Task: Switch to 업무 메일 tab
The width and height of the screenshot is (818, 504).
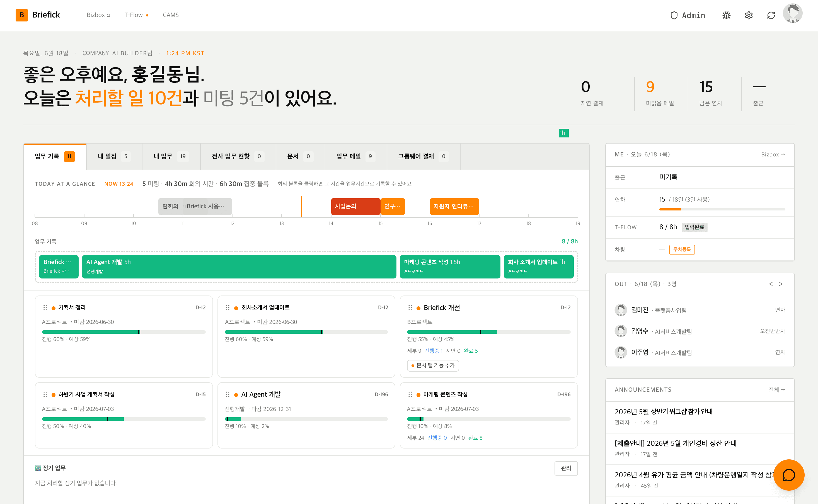Action: [x=356, y=157]
